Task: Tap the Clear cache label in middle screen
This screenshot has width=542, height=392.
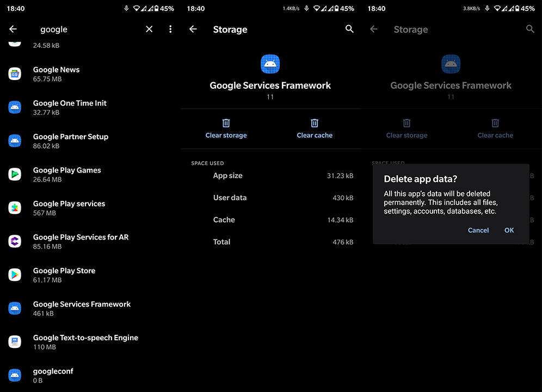Action: [x=315, y=135]
